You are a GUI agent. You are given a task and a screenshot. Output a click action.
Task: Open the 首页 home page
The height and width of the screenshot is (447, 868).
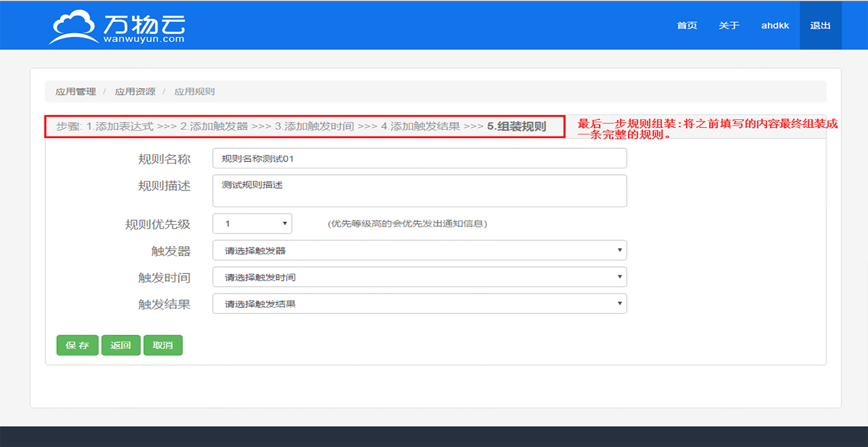(687, 26)
